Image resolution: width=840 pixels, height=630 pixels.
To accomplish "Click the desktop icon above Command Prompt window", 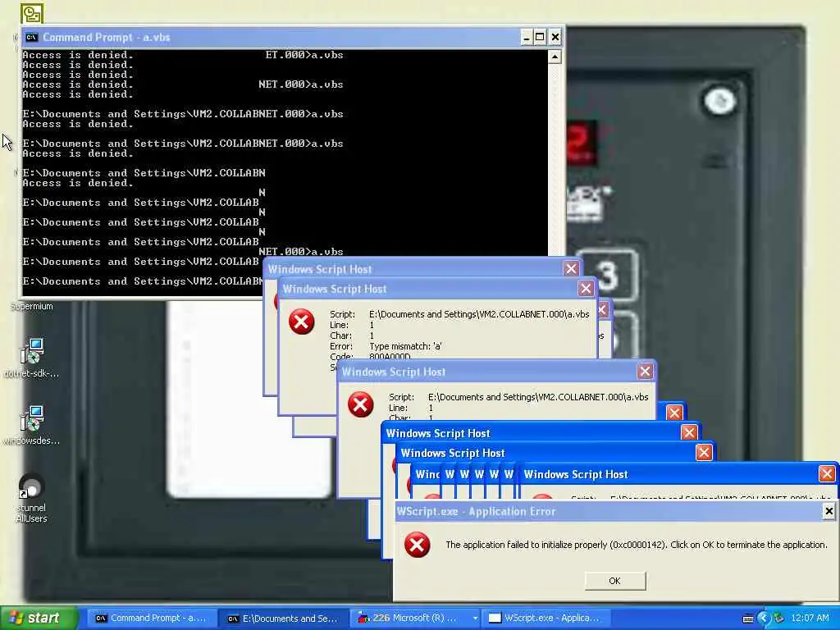I will (x=32, y=13).
